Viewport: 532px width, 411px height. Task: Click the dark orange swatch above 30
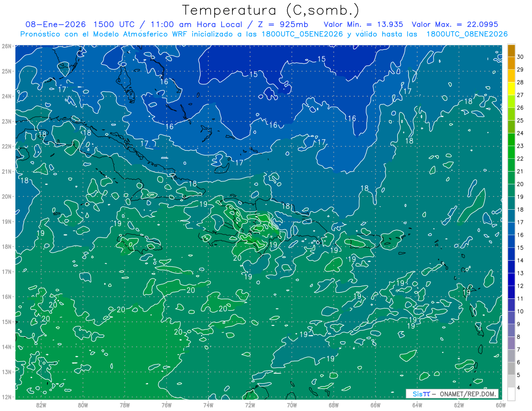pos(511,51)
